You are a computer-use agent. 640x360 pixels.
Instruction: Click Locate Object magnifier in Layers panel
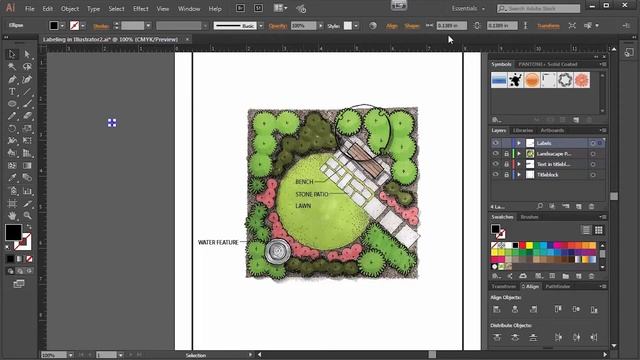(540, 207)
